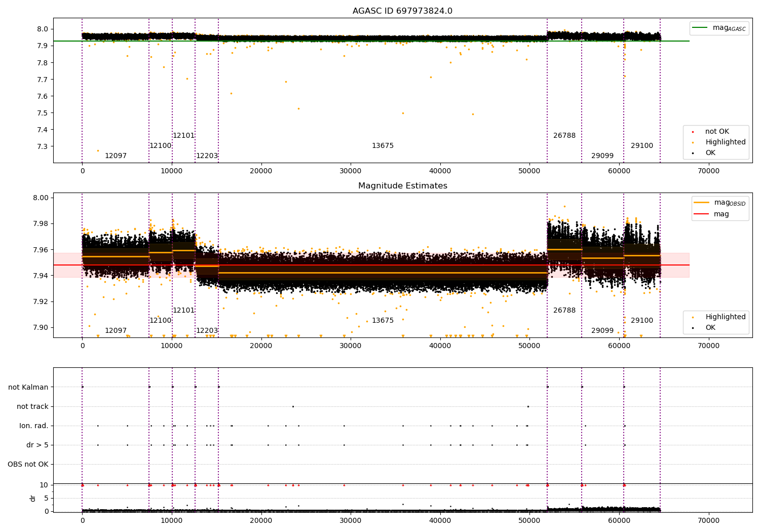Click y-axis tick "7.98" of Magnitude Estimates plot
The image size is (760, 532).
[41, 224]
